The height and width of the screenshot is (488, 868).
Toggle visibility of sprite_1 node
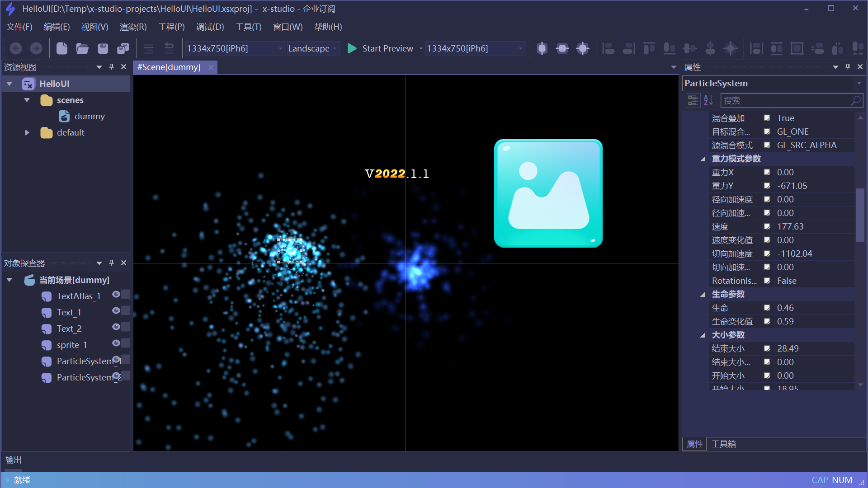tap(116, 343)
